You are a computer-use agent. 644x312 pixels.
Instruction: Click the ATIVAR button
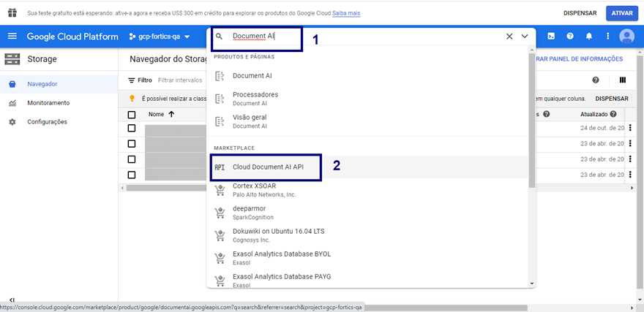tap(622, 13)
